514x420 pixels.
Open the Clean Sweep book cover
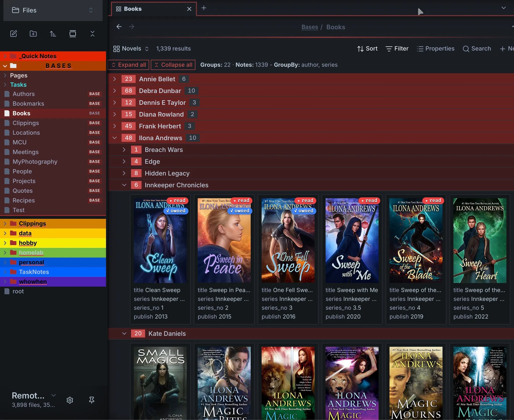tap(160, 241)
